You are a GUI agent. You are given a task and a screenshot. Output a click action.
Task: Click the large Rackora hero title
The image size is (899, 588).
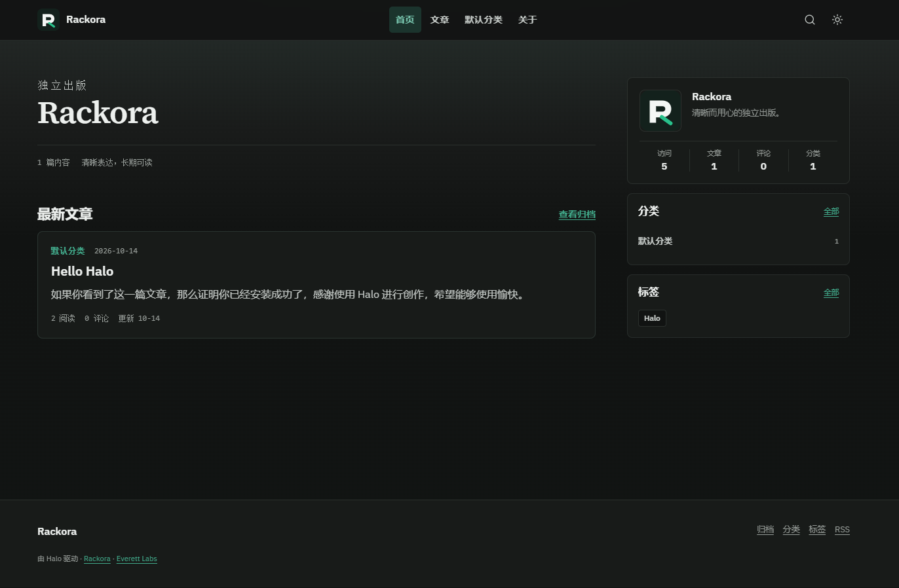point(98,113)
